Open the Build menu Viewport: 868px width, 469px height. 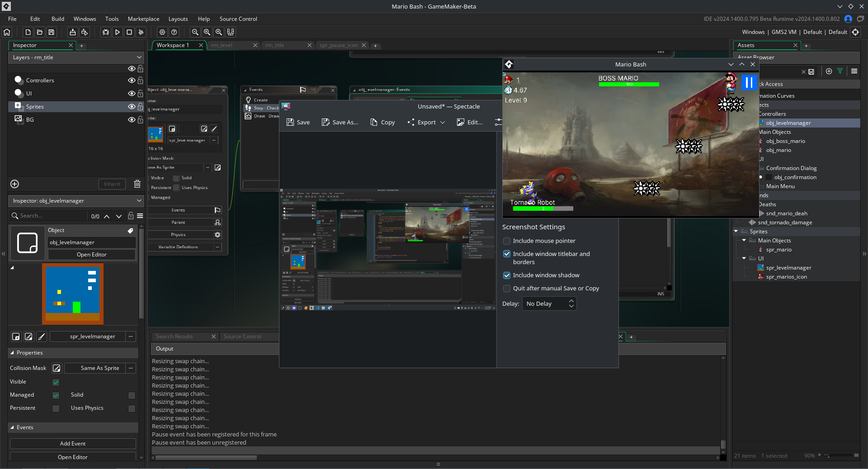(58, 19)
